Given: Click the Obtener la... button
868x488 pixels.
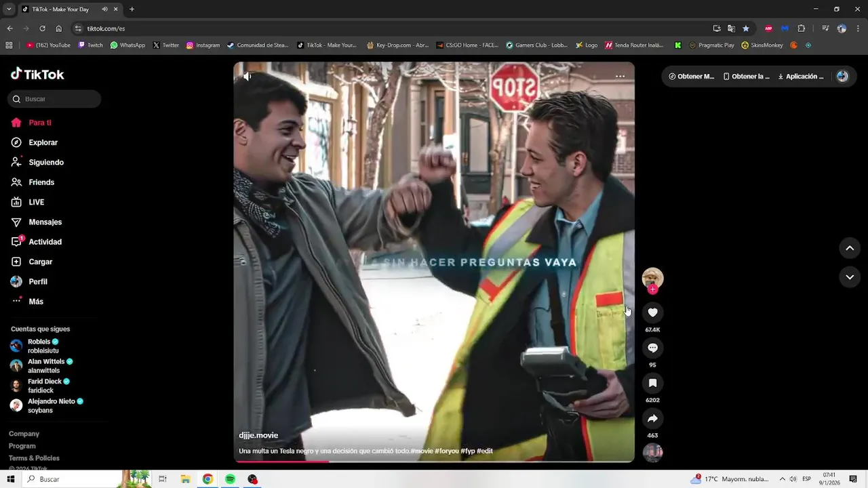Looking at the screenshot, I should (746, 77).
